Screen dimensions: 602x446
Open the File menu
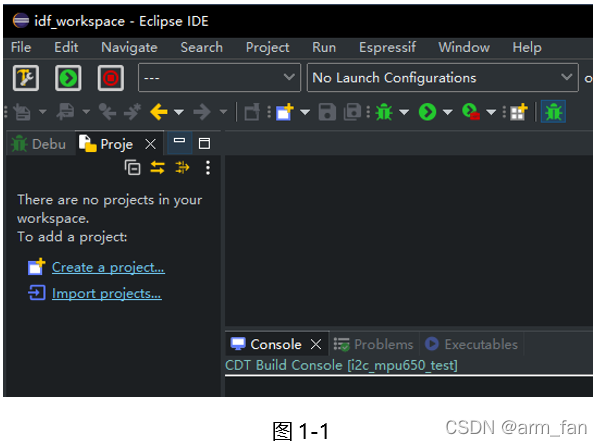click(21, 48)
